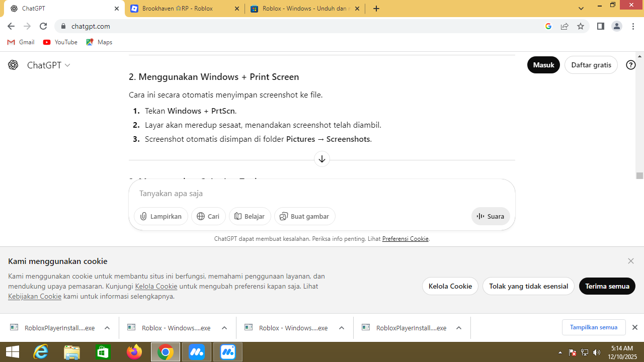This screenshot has height=362, width=644.
Task: Bookmark this page with star icon
Action: [x=581, y=26]
